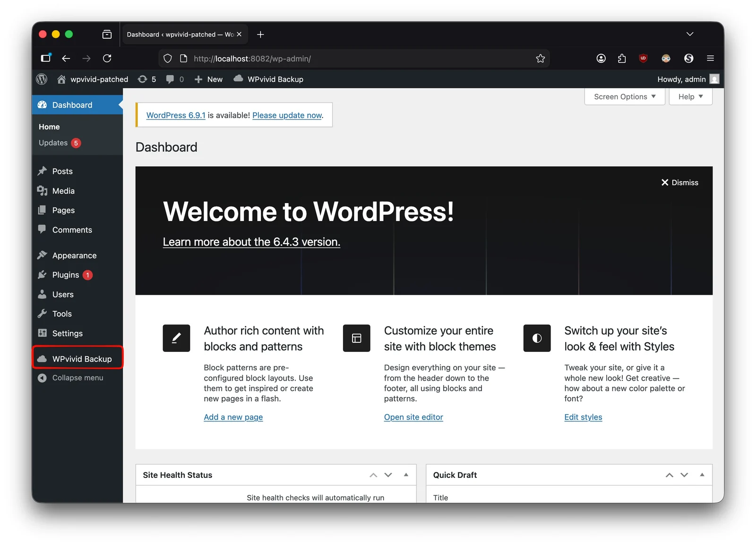756x545 pixels.
Task: Go forward in browser history
Action: pos(86,59)
